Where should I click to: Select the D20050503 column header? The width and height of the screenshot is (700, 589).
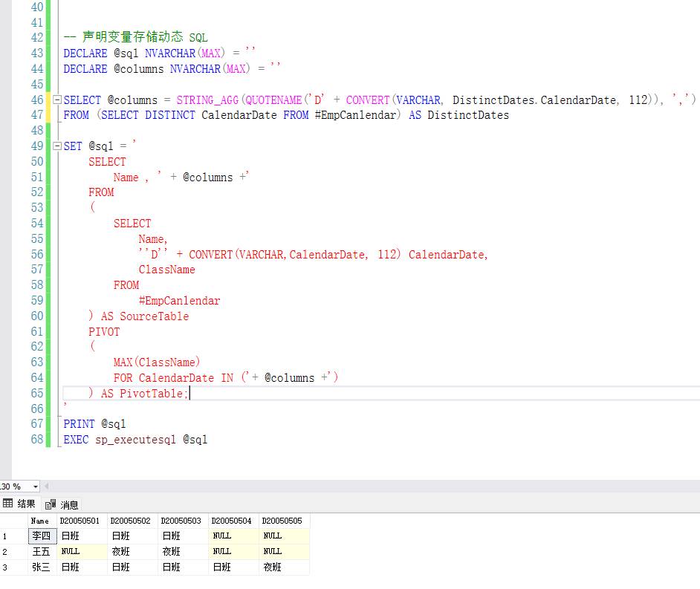[x=183, y=521]
